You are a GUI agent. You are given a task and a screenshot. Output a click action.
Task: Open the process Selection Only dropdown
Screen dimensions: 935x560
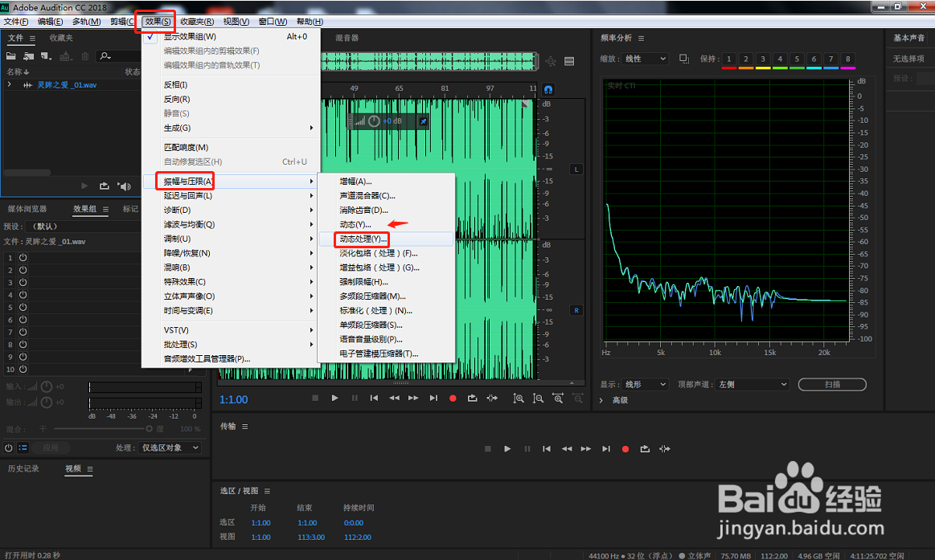(170, 448)
